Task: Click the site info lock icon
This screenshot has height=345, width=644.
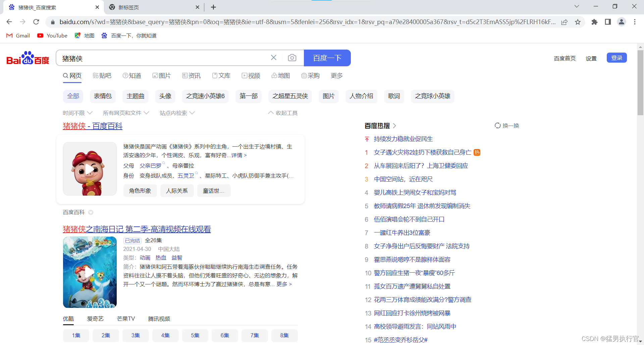Action: coord(53,22)
